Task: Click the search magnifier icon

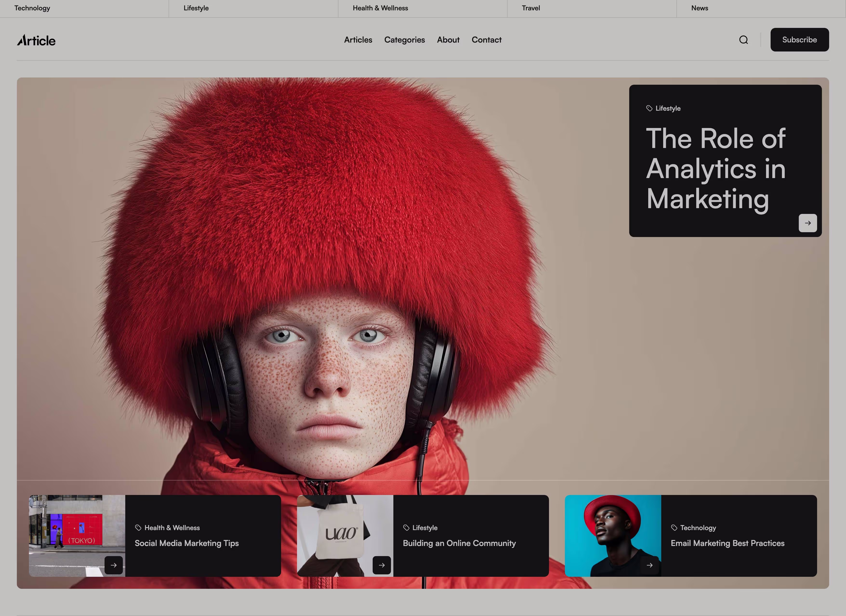Action: (743, 40)
